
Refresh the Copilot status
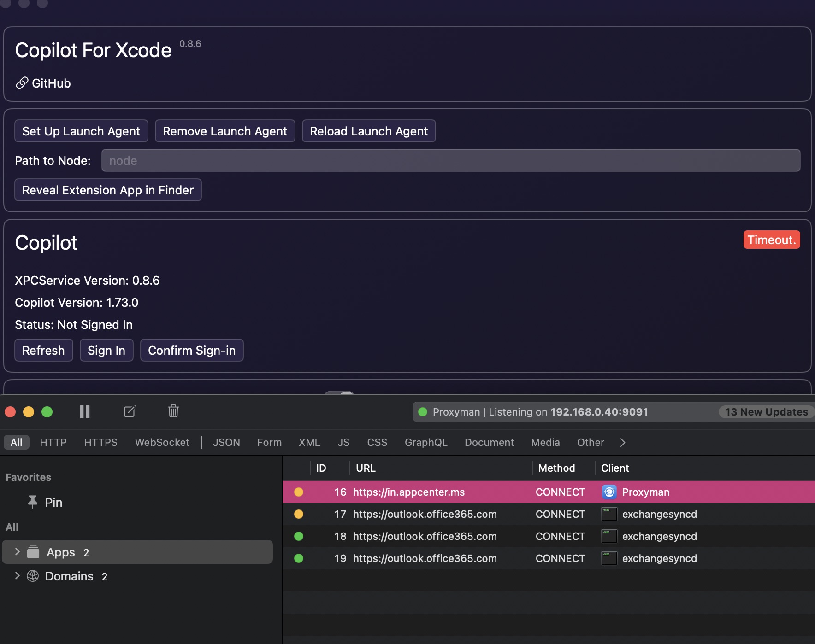coord(44,350)
